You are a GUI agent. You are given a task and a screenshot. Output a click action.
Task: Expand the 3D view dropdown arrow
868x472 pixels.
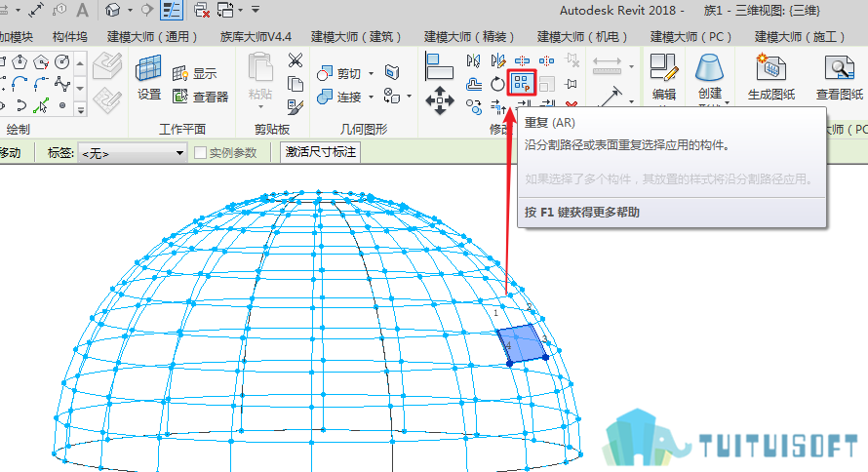[130, 10]
